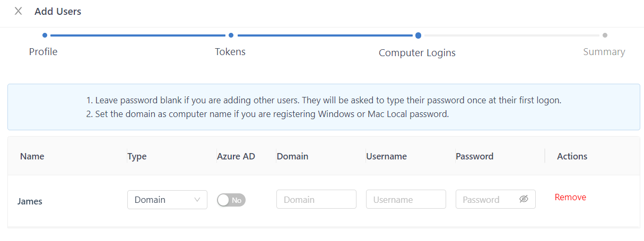Enable the Azure AD switch for James

(x=231, y=200)
